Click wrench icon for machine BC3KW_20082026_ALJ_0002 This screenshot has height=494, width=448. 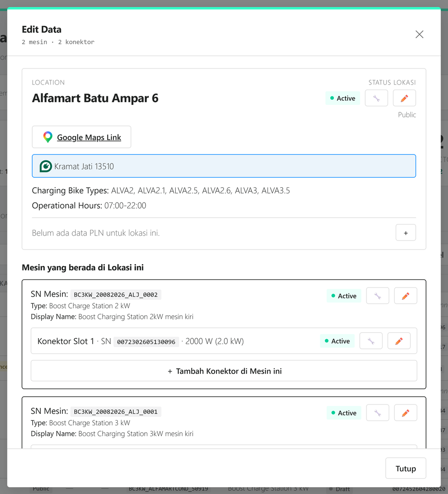click(x=377, y=296)
